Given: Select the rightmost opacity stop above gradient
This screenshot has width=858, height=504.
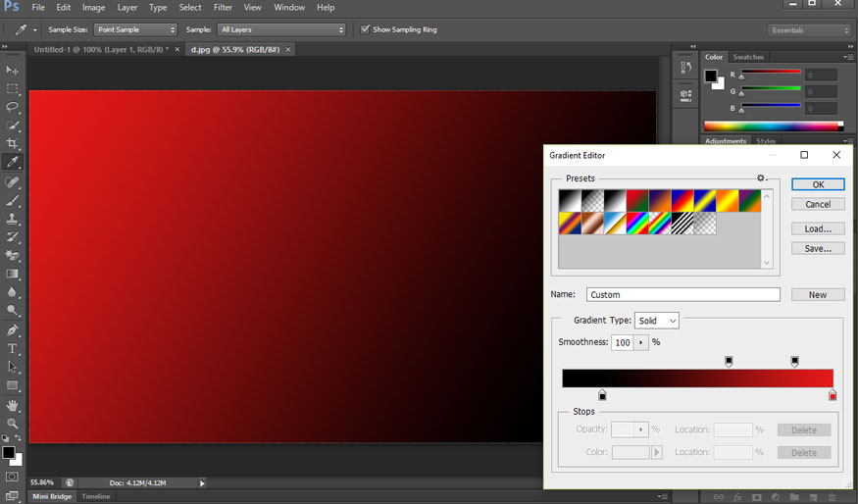Looking at the screenshot, I should pos(794,361).
